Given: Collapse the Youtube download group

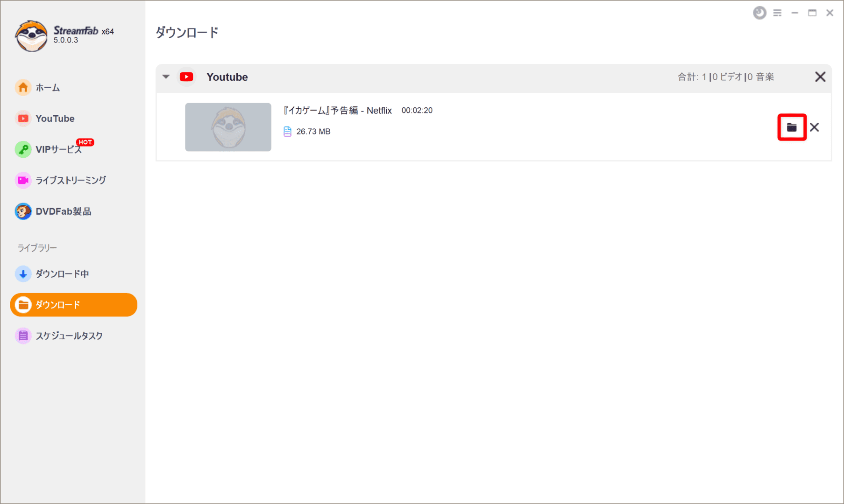Looking at the screenshot, I should click(166, 77).
